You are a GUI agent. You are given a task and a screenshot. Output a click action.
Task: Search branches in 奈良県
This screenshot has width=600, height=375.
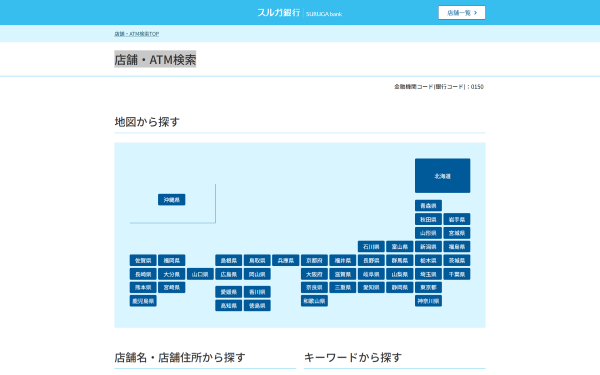314,287
